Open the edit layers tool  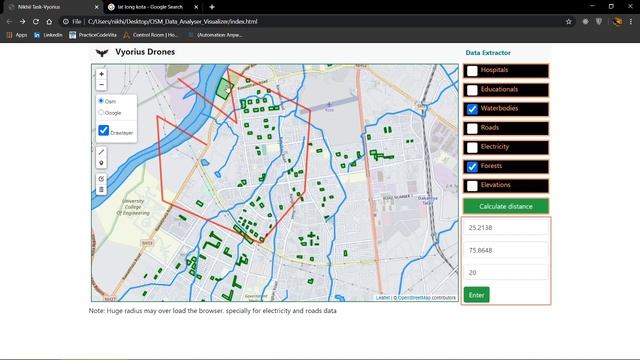coord(101,179)
